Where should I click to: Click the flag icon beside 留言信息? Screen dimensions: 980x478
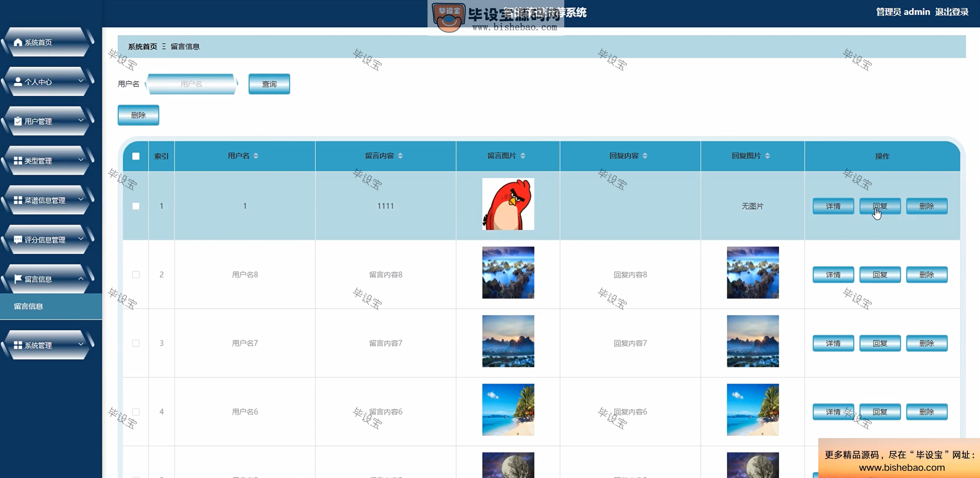pyautogui.click(x=18, y=279)
